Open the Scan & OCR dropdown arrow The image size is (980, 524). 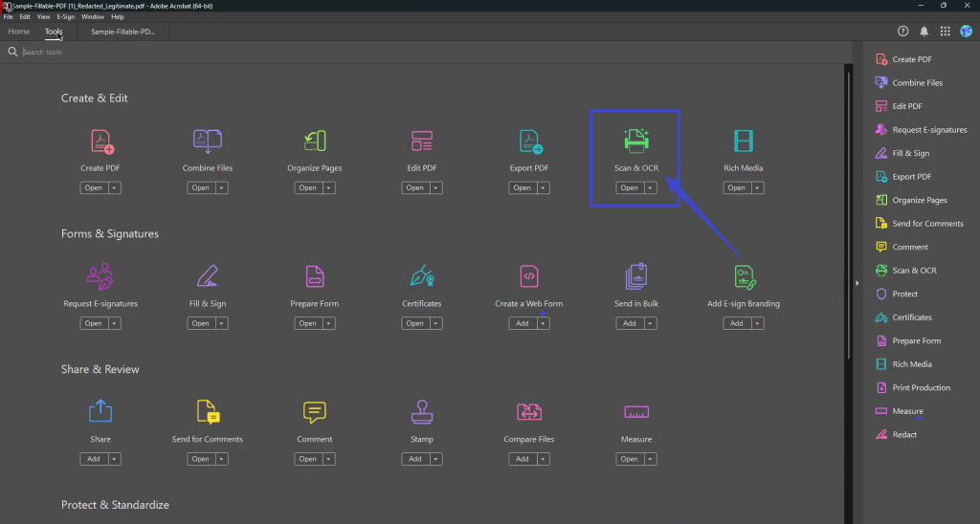coord(650,188)
